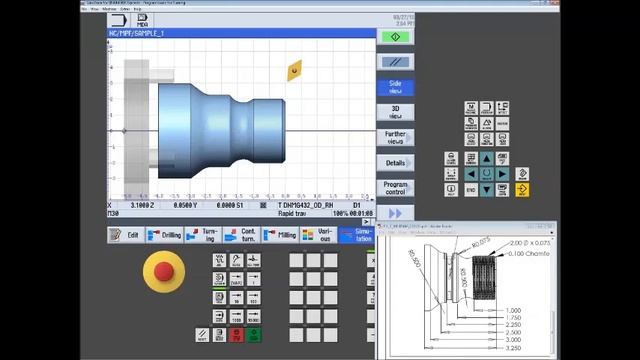
Task: Open the Various softkey
Action: (318, 235)
